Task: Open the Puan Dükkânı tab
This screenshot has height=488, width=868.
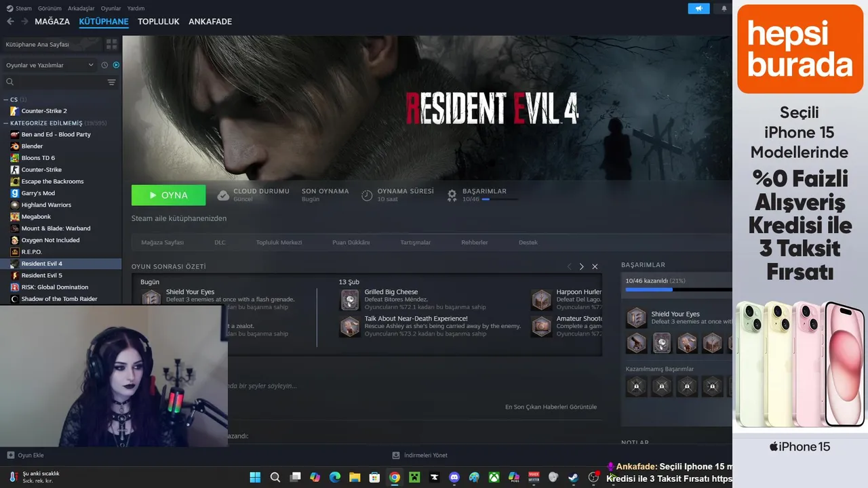Action: pyautogui.click(x=351, y=242)
